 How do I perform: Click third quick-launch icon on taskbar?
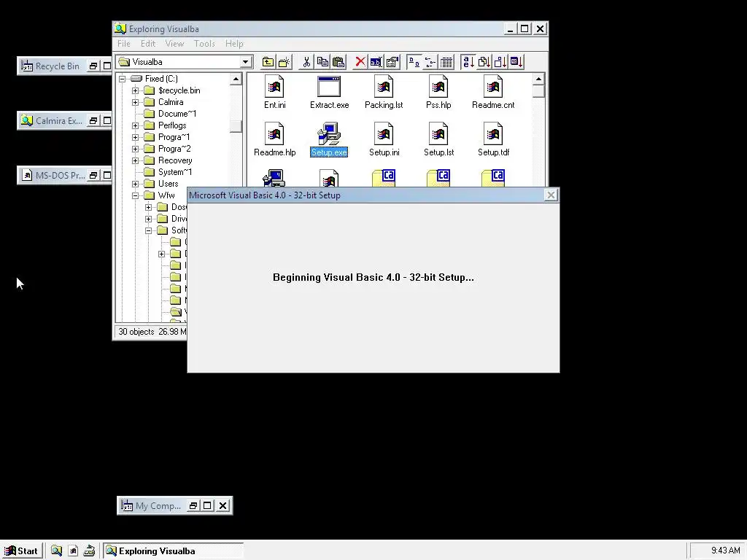click(x=89, y=551)
